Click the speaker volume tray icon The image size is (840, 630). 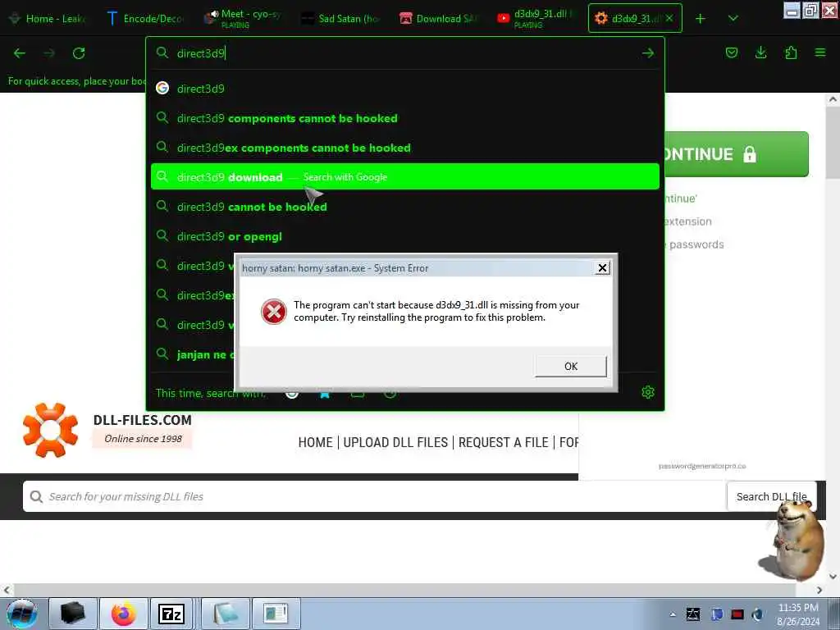757,614
